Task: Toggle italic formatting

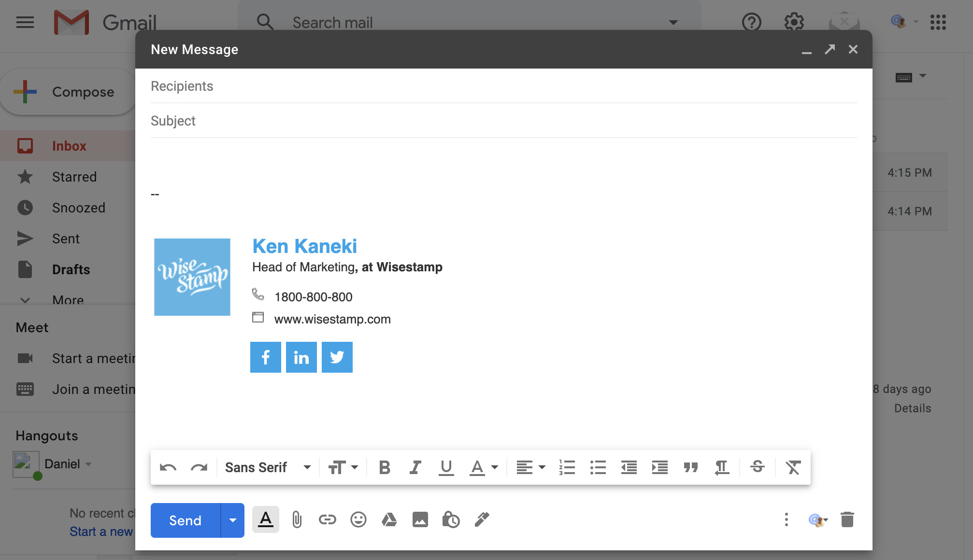Action: (415, 467)
